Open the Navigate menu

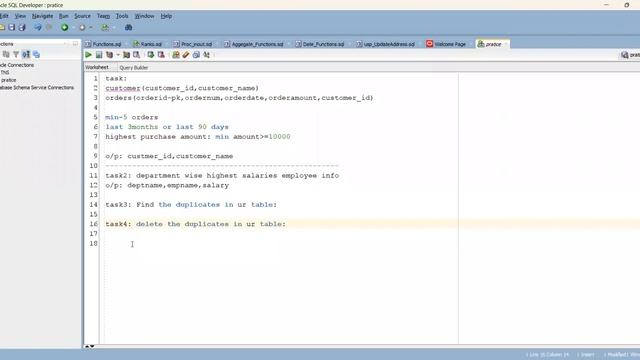point(42,16)
